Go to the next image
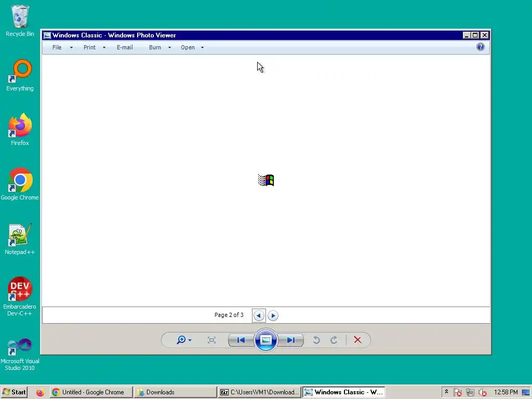The width and height of the screenshot is (532, 399). [291, 340]
